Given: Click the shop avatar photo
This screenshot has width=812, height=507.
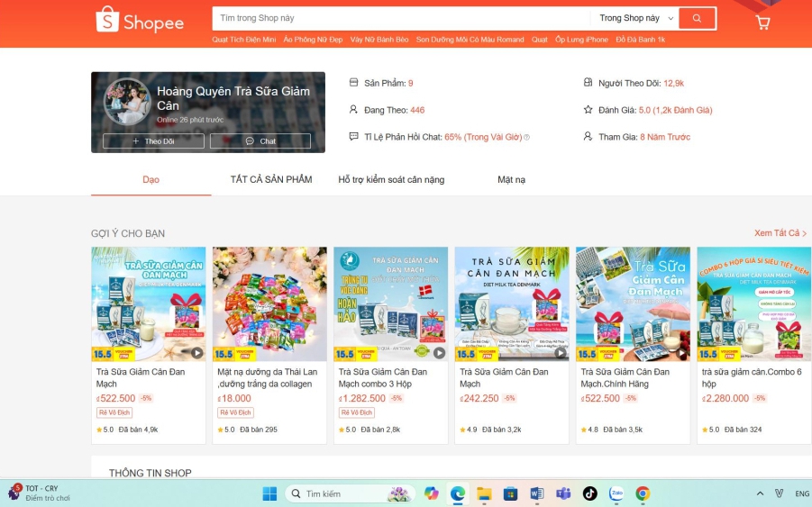Looking at the screenshot, I should coord(127,102).
